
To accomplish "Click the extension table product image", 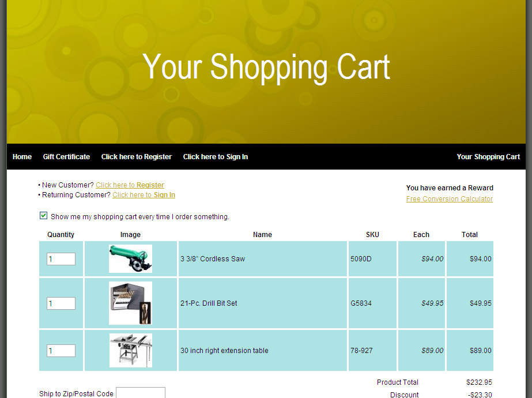I will point(131,350).
